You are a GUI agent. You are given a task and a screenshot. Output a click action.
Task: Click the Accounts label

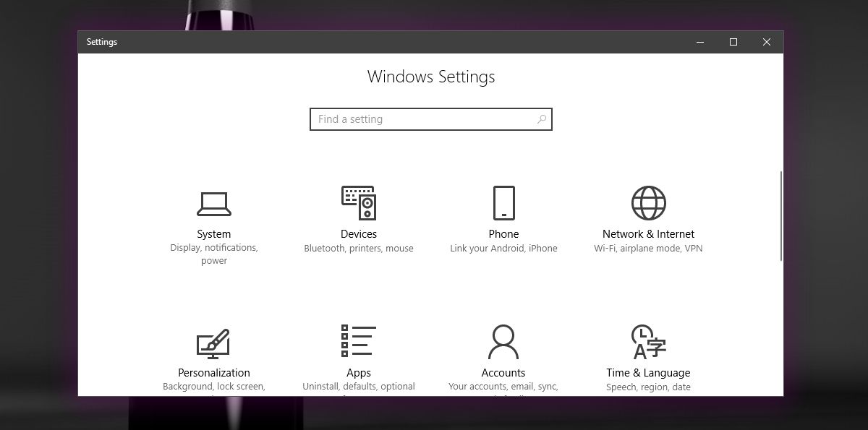point(503,373)
